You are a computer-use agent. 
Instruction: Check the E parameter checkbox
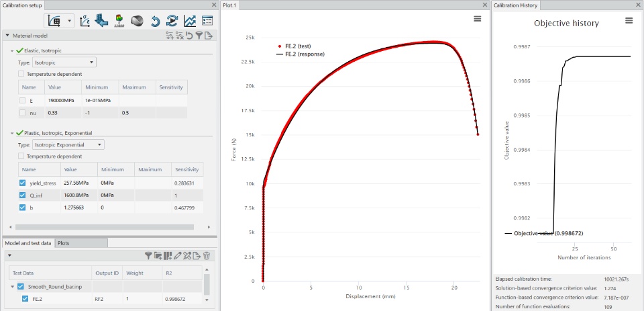click(23, 100)
